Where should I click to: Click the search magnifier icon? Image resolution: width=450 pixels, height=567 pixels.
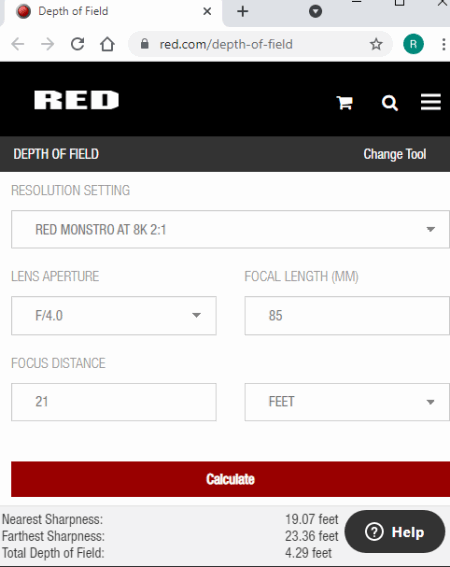pyautogui.click(x=390, y=103)
